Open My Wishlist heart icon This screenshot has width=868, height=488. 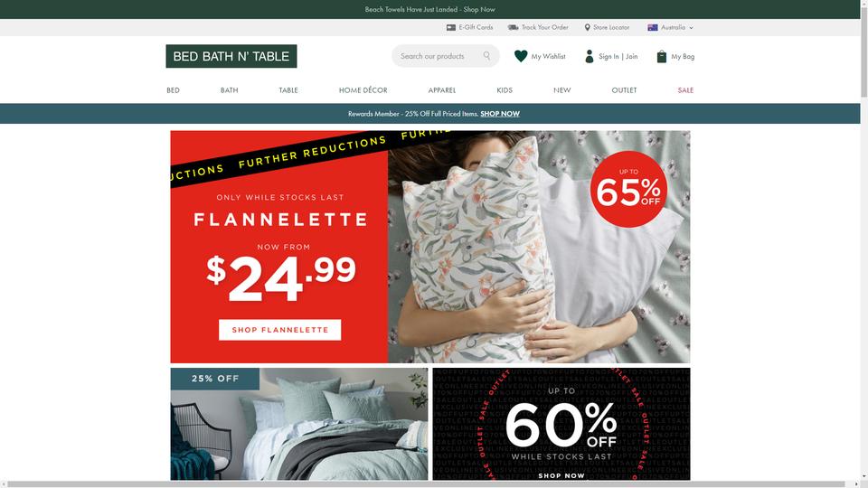[521, 56]
